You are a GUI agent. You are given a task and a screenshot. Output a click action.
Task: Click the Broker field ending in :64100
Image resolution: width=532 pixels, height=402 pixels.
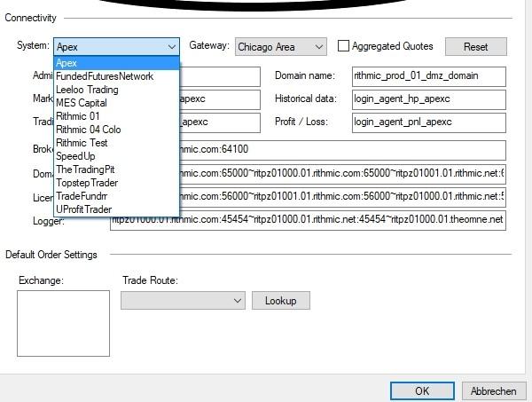pyautogui.click(x=342, y=150)
